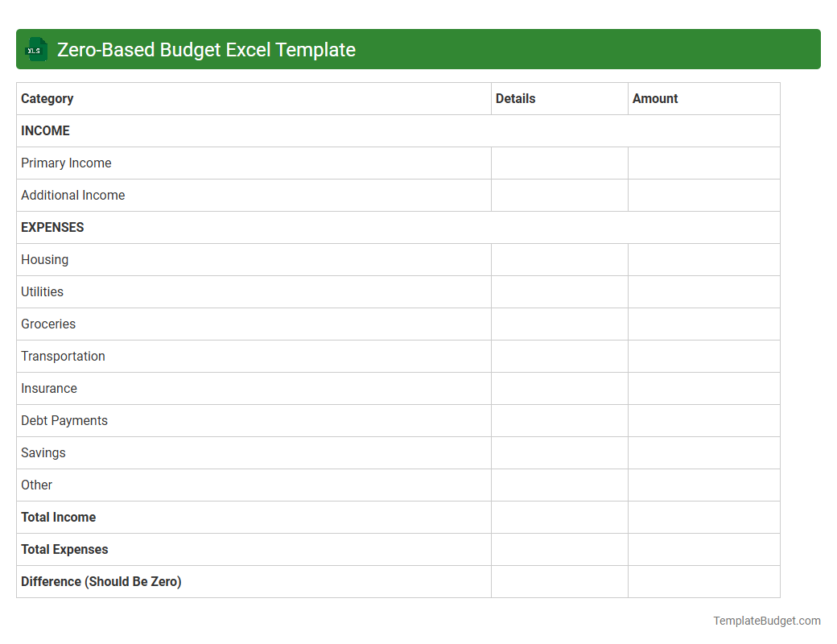The image size is (837, 644).
Task: Click the Details column header
Action: [515, 98]
